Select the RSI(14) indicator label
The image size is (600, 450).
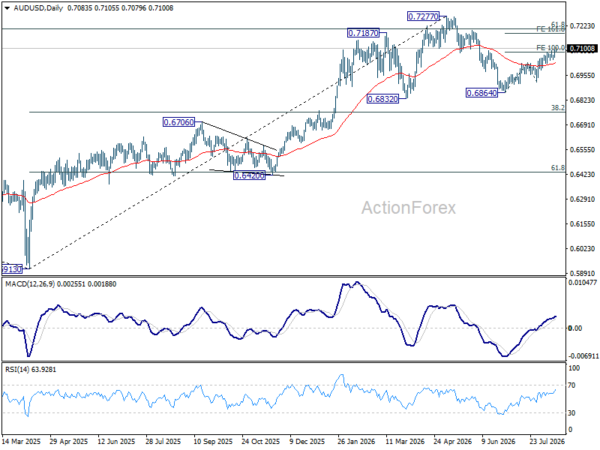click(x=17, y=370)
